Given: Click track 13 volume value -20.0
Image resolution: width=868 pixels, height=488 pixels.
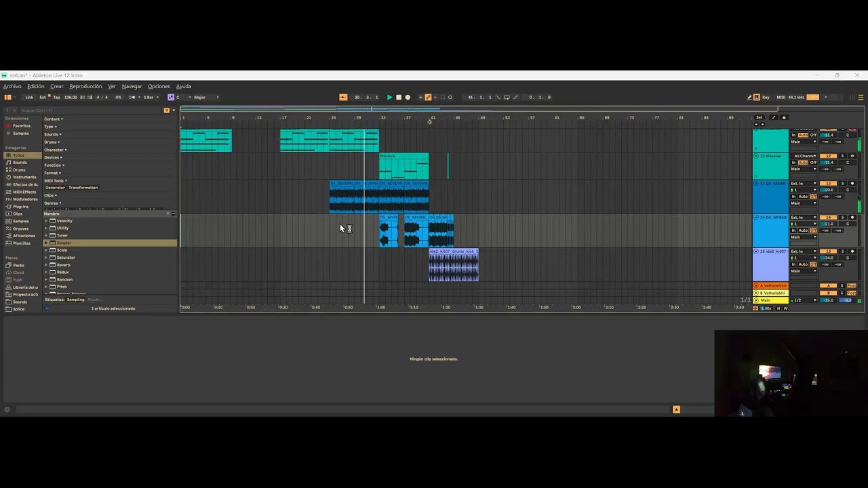Looking at the screenshot, I should click(828, 190).
